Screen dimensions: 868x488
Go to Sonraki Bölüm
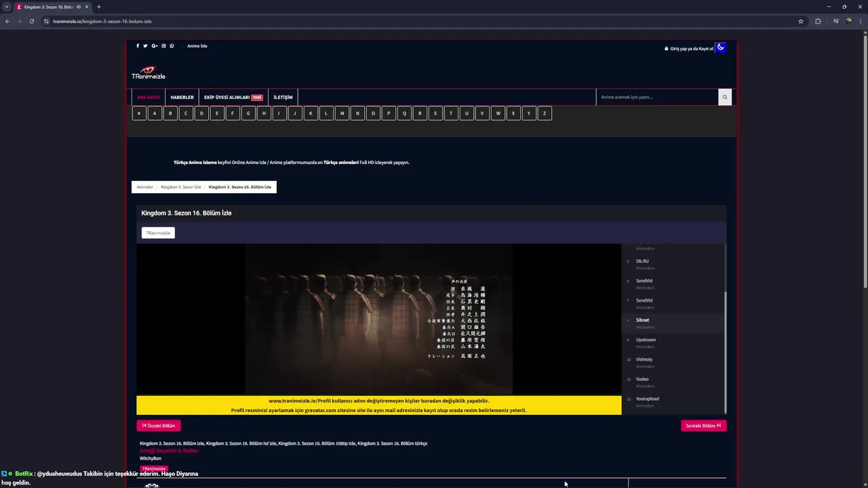pos(703,426)
